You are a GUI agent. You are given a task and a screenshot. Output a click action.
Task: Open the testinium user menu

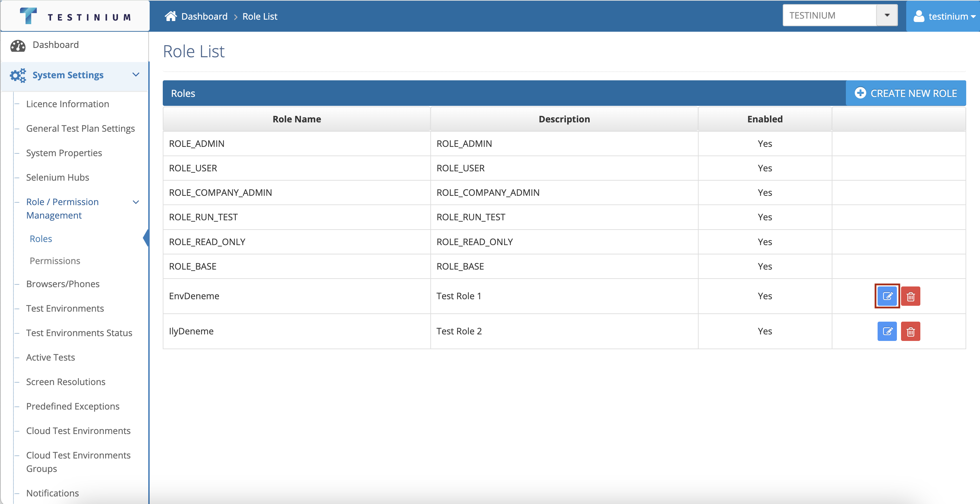pos(944,16)
